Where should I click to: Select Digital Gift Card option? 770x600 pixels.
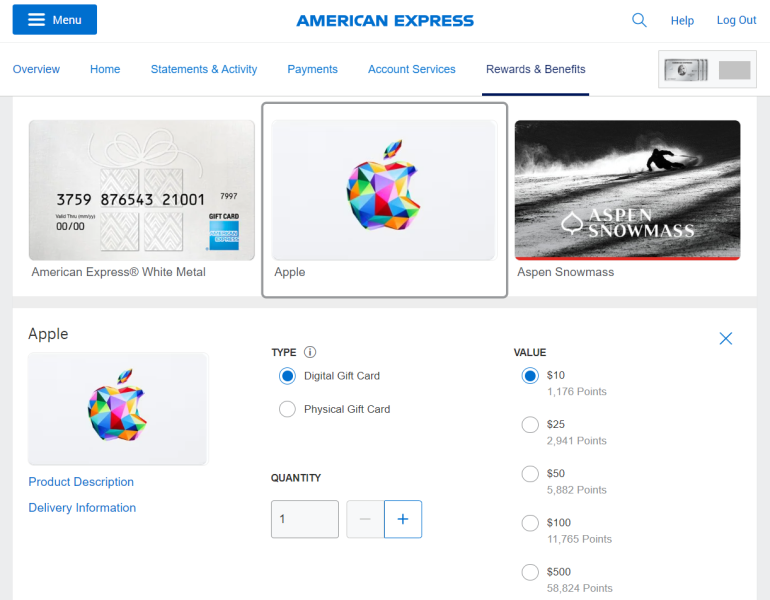pos(287,376)
